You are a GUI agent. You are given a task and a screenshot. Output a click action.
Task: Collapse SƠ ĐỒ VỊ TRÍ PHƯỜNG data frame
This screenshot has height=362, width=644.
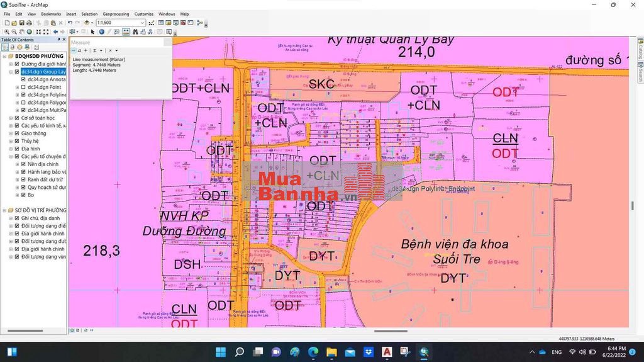coord(4,210)
